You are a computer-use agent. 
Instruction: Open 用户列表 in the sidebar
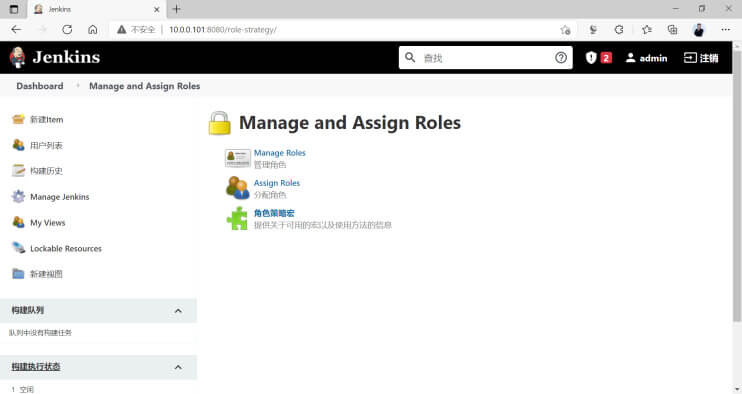tap(46, 145)
